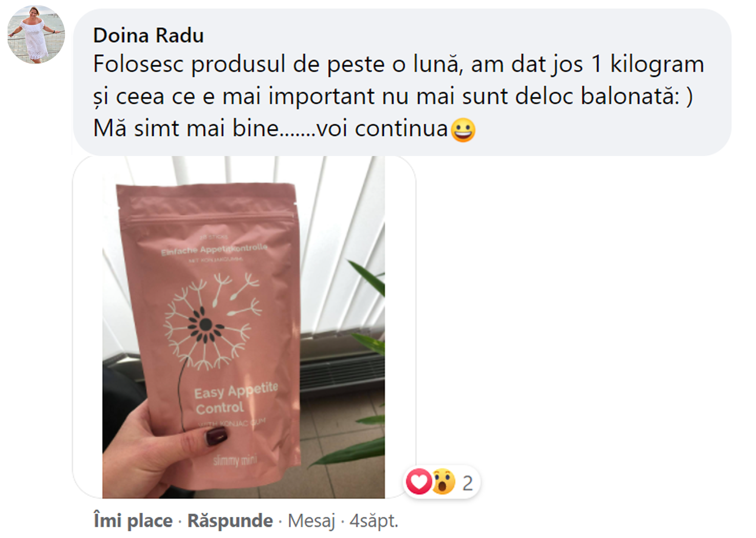
Task: Click the 'Doina Radu' name link
Action: [149, 36]
